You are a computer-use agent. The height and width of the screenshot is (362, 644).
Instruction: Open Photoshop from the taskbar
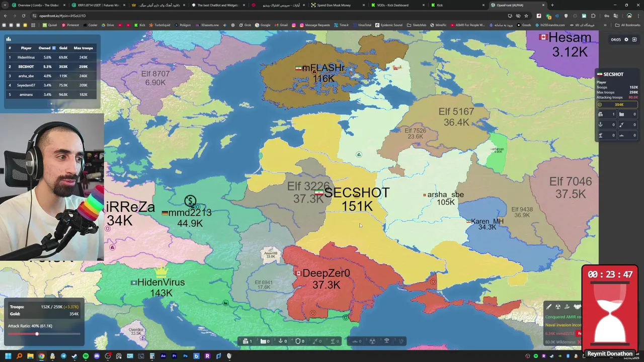click(186, 356)
